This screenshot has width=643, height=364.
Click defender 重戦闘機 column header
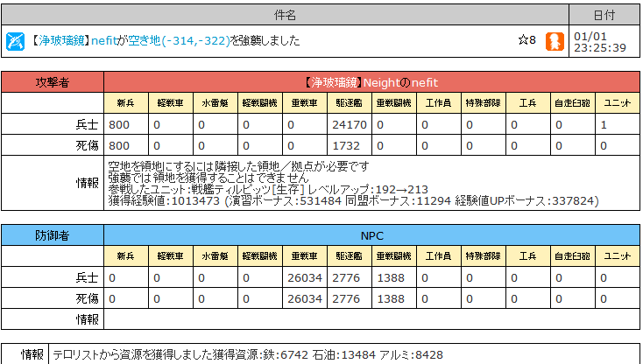(x=394, y=255)
